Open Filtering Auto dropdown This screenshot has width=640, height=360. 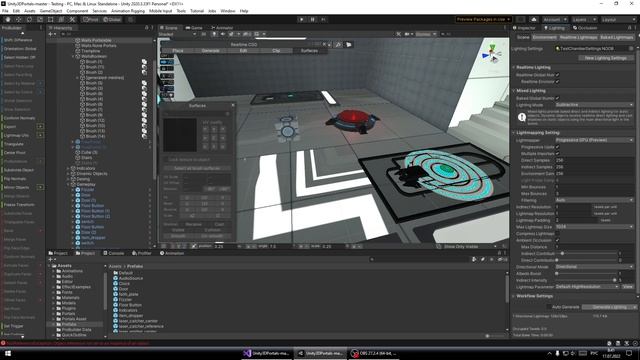[x=594, y=200]
